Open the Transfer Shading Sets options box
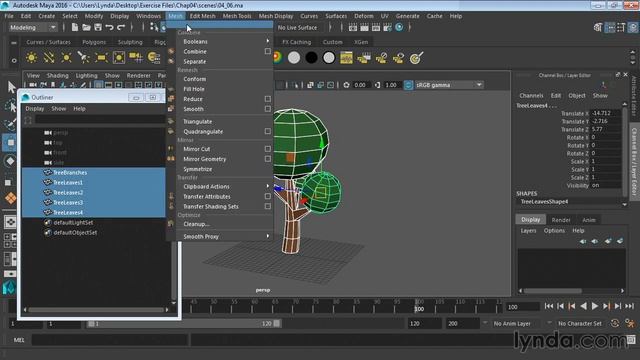The height and width of the screenshot is (360, 640). [267, 207]
